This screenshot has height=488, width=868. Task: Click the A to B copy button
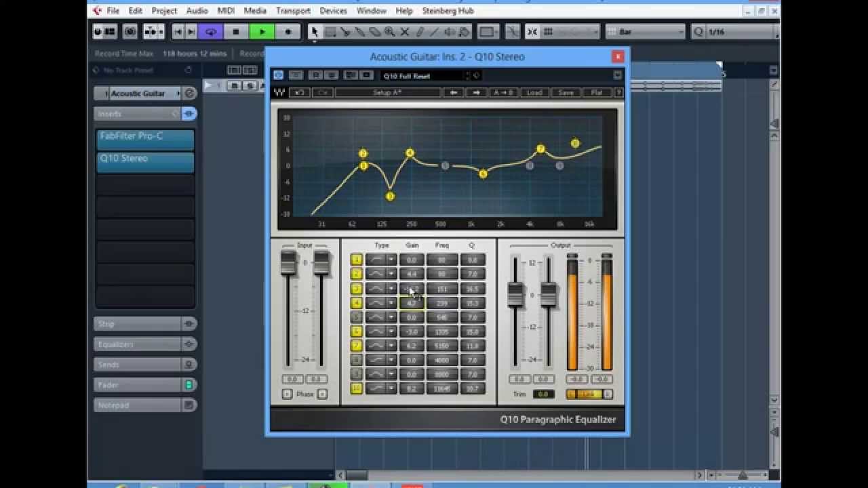(x=504, y=92)
